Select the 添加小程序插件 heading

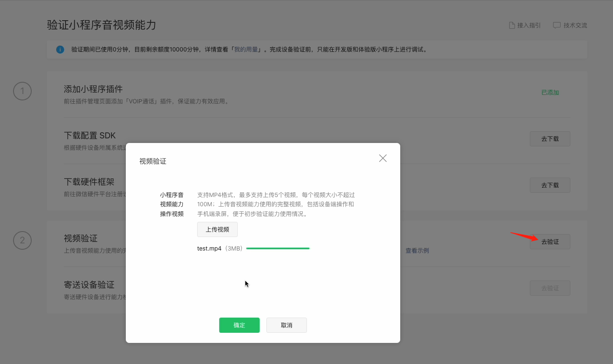point(93,89)
